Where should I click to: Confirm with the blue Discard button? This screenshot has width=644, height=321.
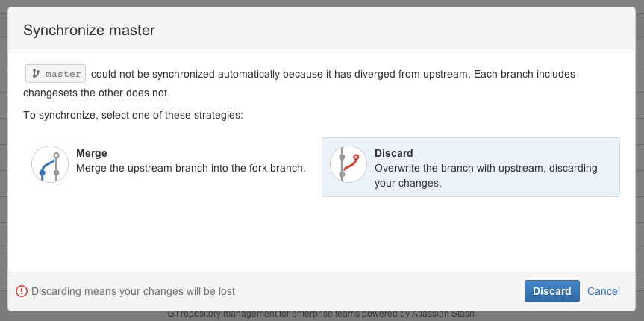click(552, 291)
